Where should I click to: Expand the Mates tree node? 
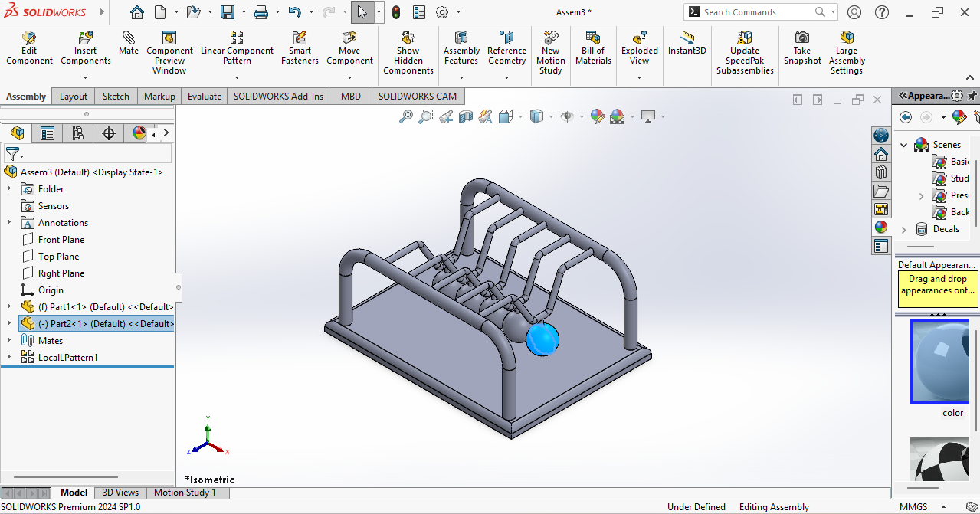pos(9,340)
